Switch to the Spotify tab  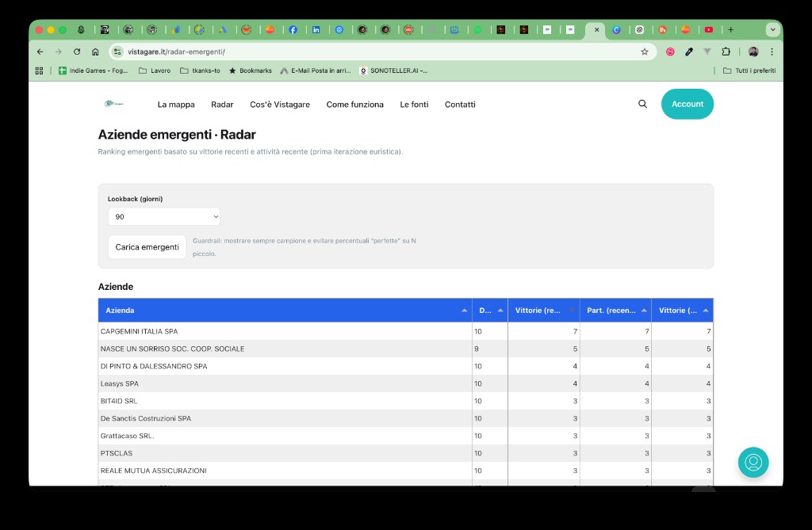(x=477, y=30)
